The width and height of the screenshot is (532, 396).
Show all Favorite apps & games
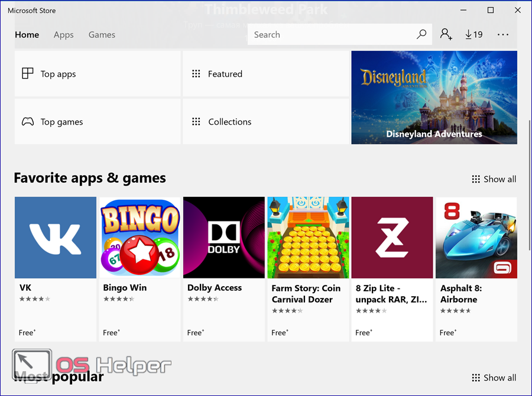tap(494, 179)
